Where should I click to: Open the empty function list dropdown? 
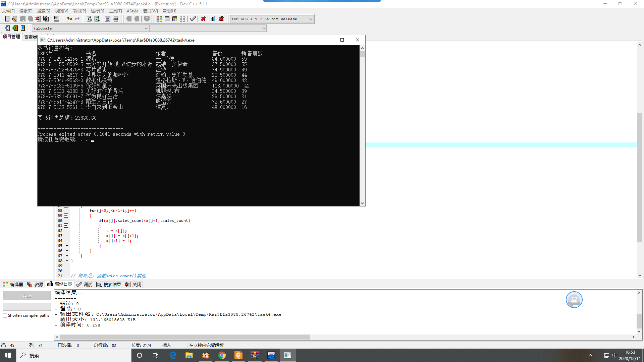tap(263, 28)
